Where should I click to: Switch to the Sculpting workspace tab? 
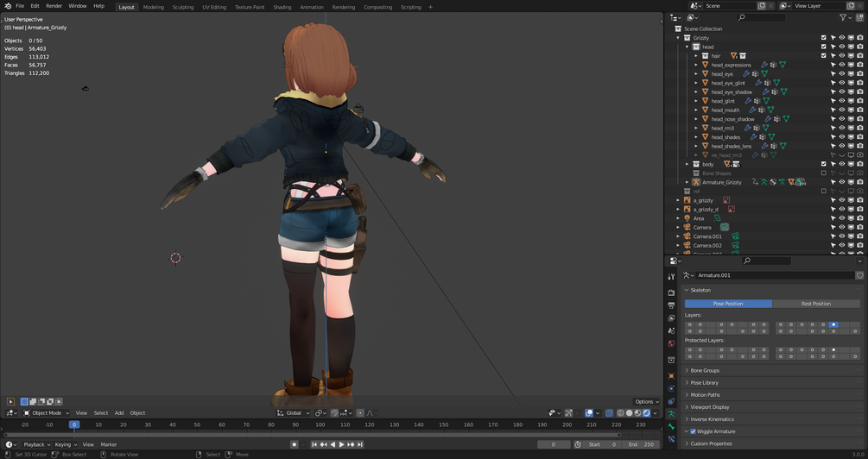point(183,7)
